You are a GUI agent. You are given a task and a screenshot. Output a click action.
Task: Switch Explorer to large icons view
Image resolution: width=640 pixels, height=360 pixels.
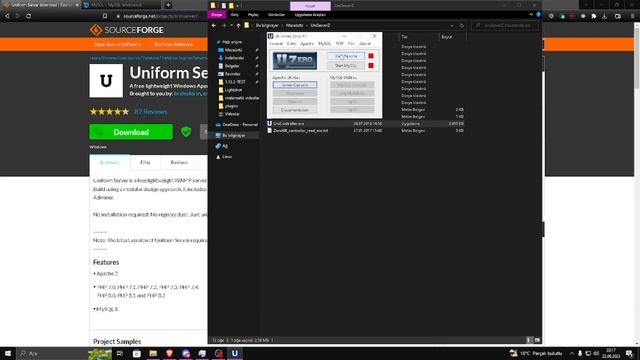coord(537,340)
